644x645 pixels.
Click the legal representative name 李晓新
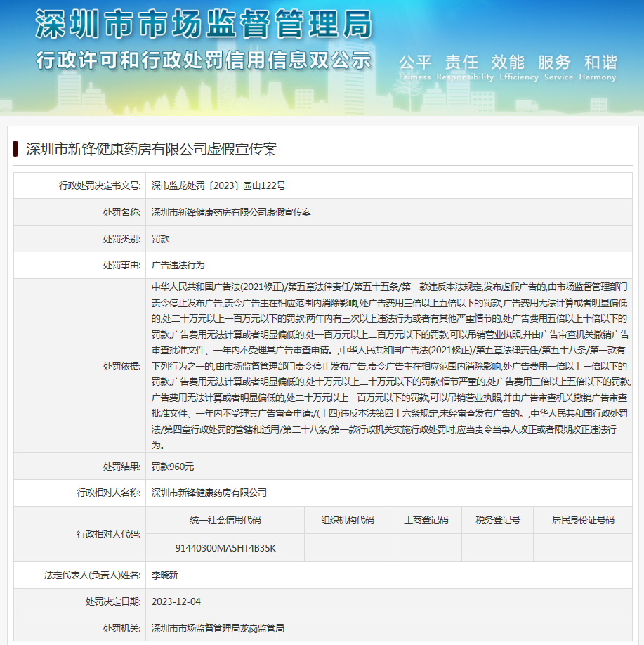(x=165, y=575)
